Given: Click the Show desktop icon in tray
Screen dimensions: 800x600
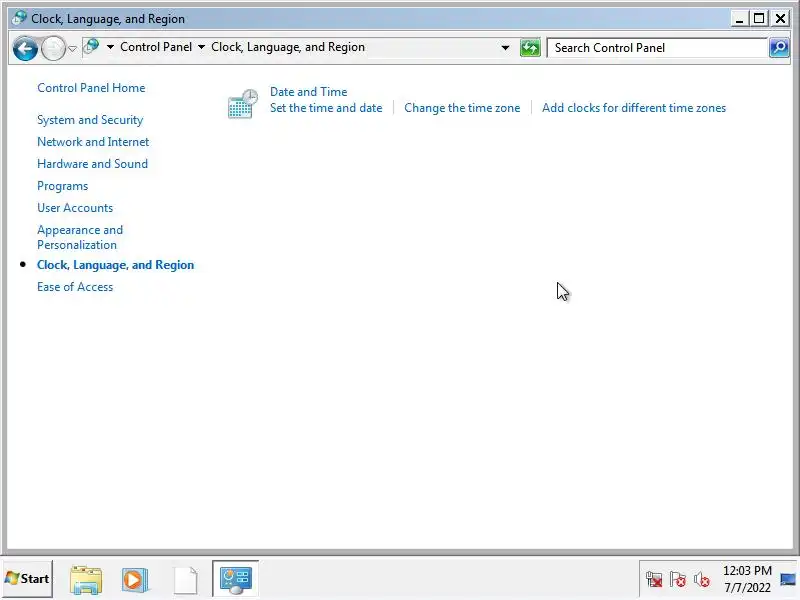Looking at the screenshot, I should click(x=788, y=579).
